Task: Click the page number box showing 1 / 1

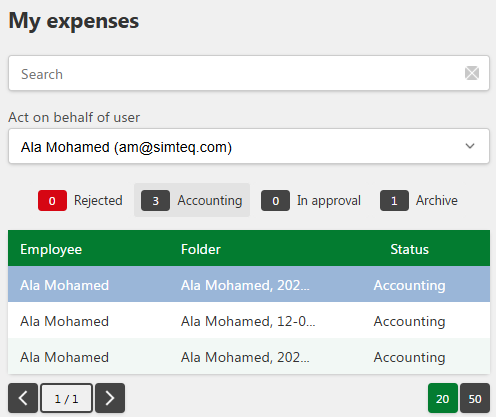Action: point(66,398)
